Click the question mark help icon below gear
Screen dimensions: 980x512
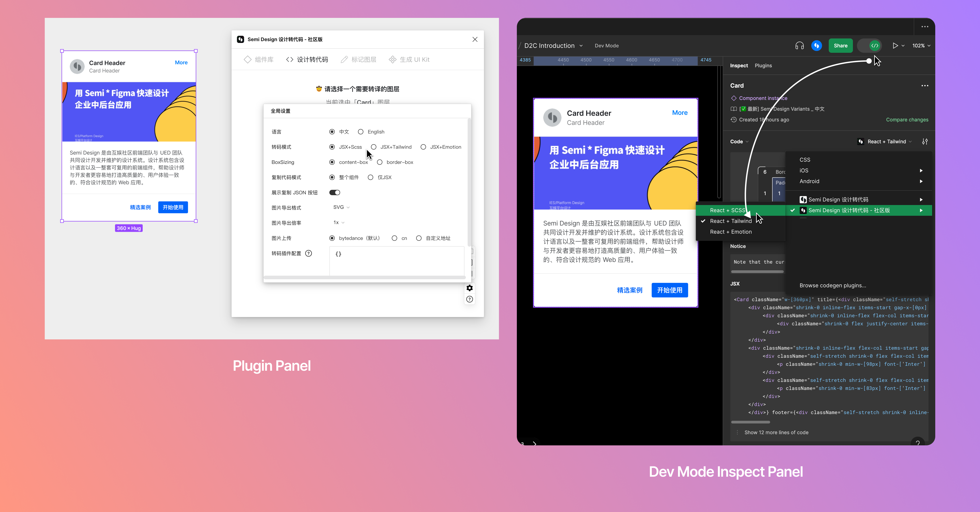[469, 299]
